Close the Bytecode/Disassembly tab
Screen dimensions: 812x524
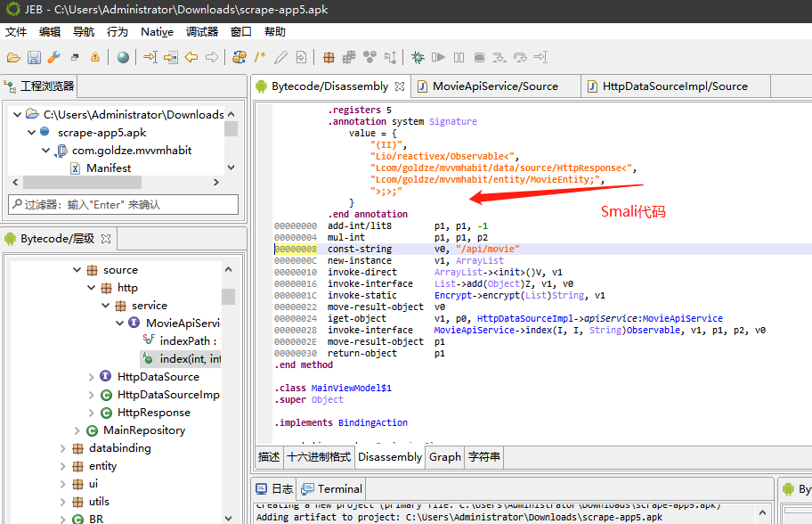(399, 86)
